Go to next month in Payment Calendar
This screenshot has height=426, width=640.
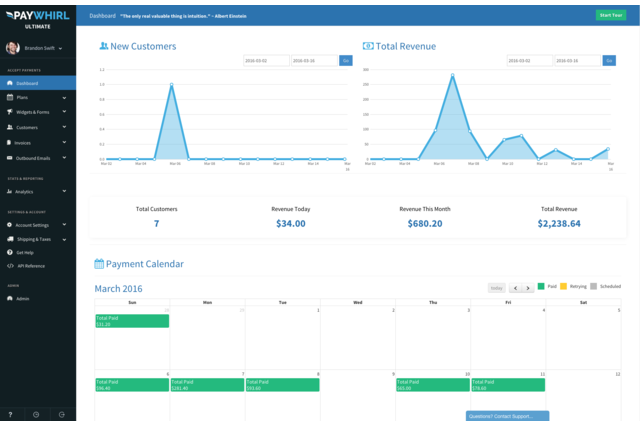pyautogui.click(x=528, y=288)
